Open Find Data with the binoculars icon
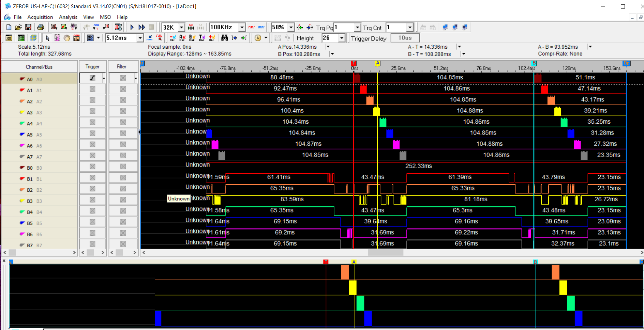 [224, 38]
